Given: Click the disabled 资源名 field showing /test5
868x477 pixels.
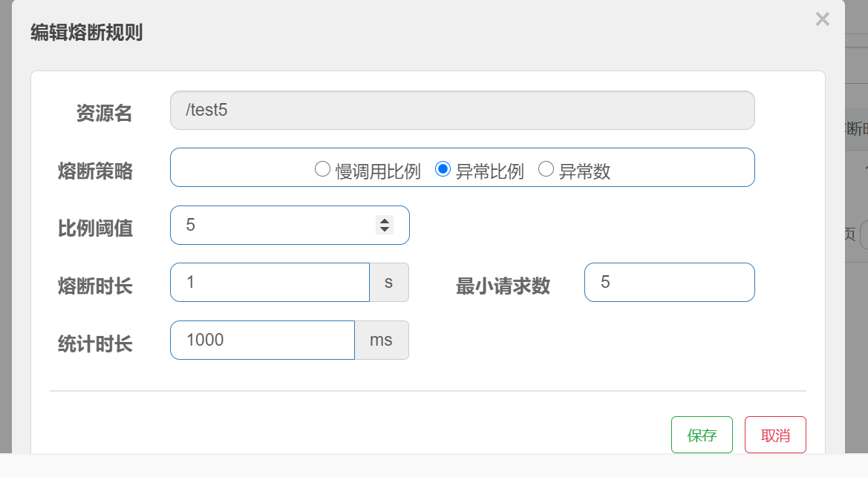Looking at the screenshot, I should (x=462, y=111).
